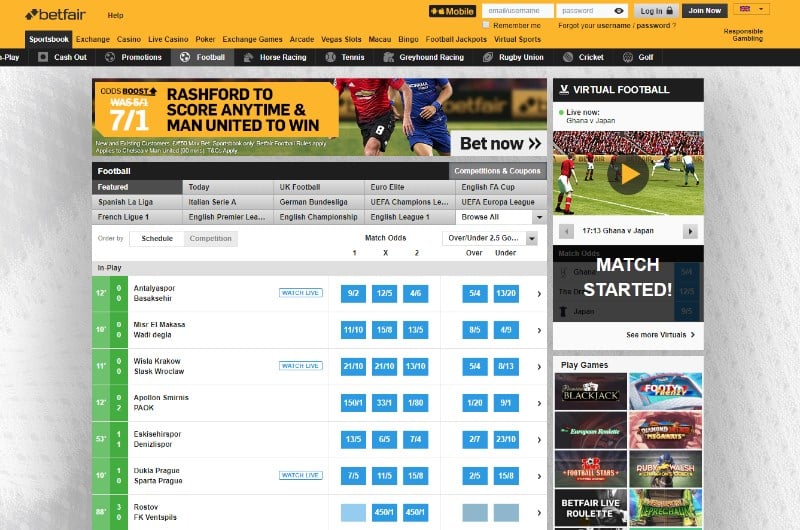
Task: Open the Footy Frenzy game thumbnail
Action: [x=666, y=391]
